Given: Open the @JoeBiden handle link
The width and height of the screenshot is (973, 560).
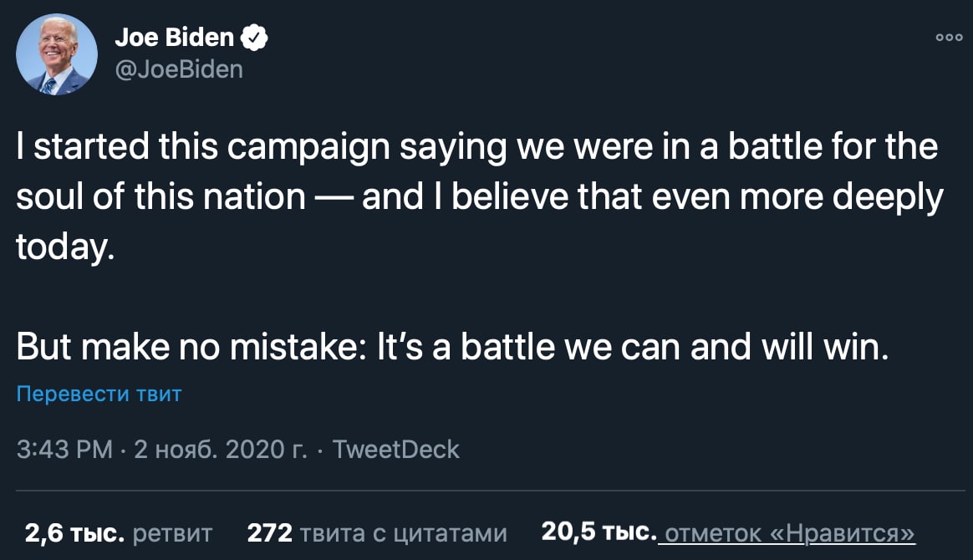Looking at the screenshot, I should point(178,68).
